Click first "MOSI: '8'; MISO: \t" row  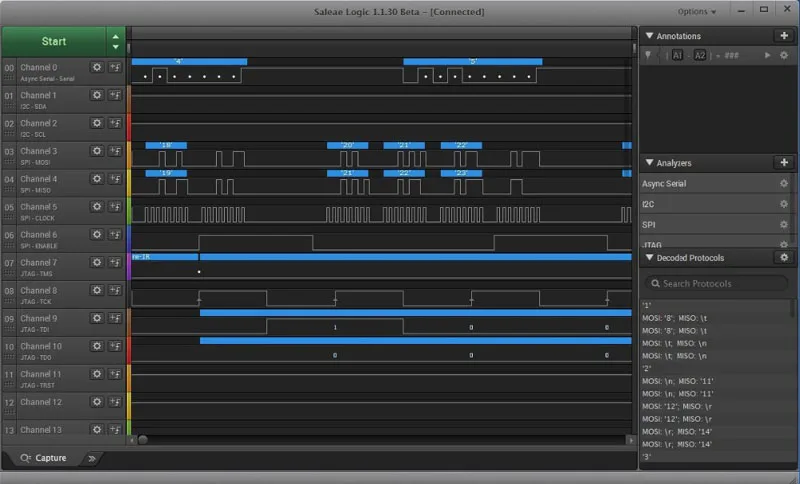pyautogui.click(x=674, y=318)
